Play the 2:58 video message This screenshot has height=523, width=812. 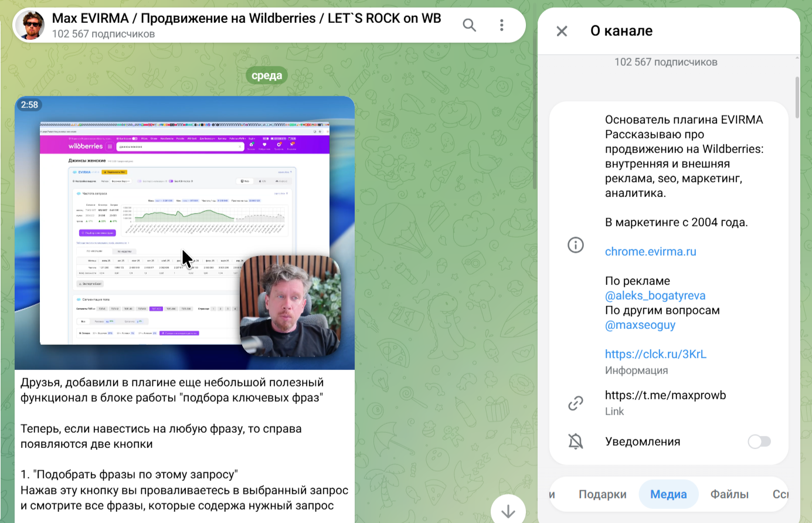[x=185, y=233]
